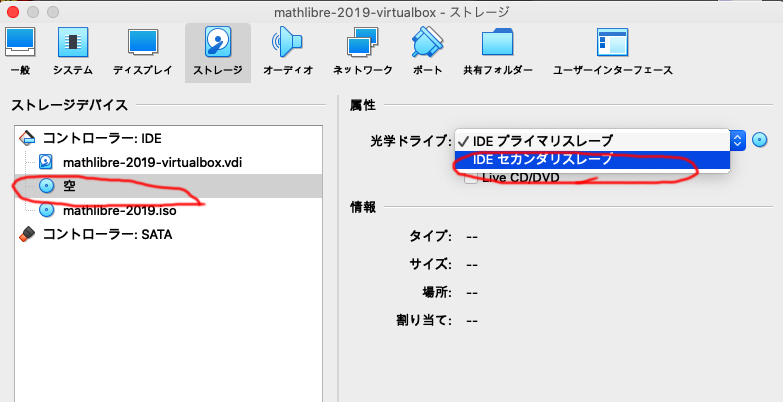The image size is (783, 402).
Task: Open the オーディオ speaker icon
Action: coord(288,42)
